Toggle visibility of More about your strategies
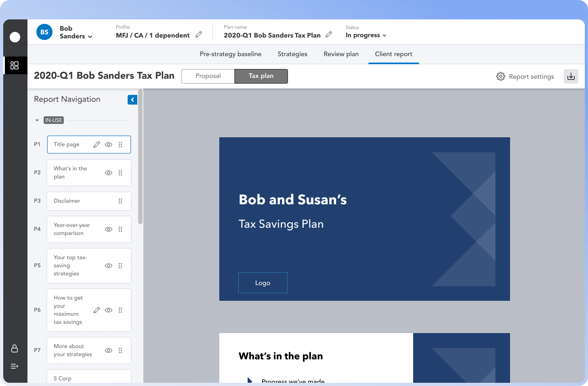The width and height of the screenshot is (588, 386). click(x=109, y=350)
